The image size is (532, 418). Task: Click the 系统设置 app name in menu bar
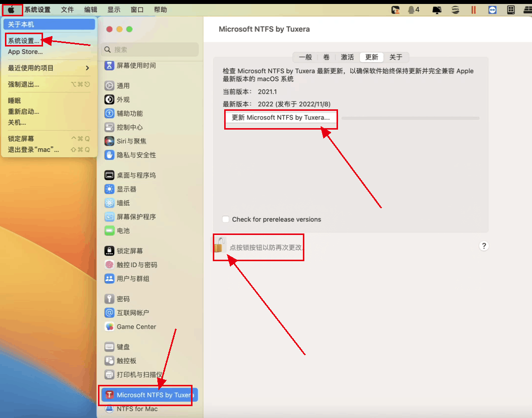pyautogui.click(x=37, y=10)
